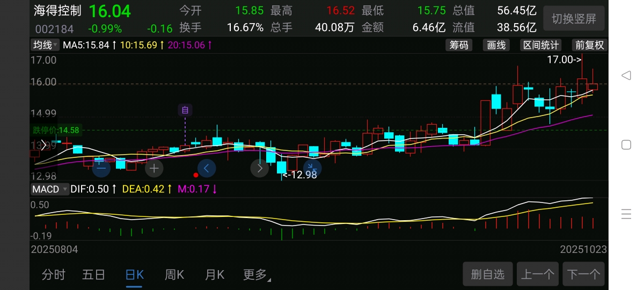
Task: Click 切换竖屏 button
Action: click(574, 19)
